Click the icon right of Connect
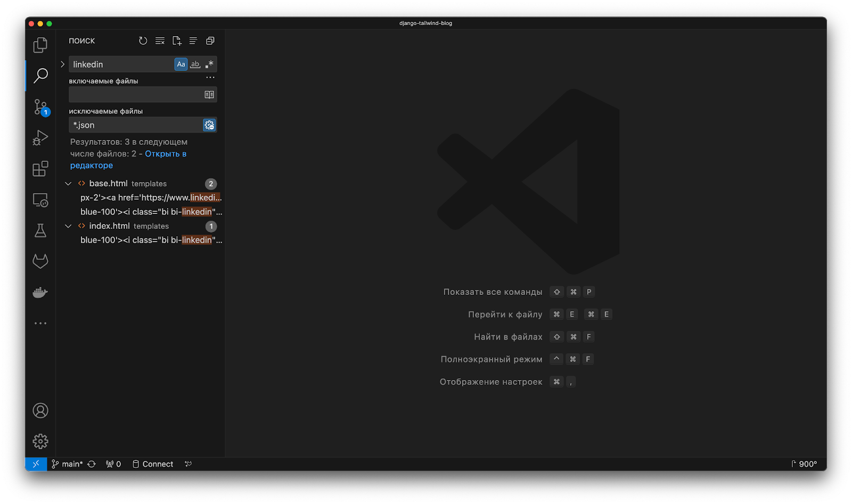The height and width of the screenshot is (504, 852). click(x=188, y=464)
